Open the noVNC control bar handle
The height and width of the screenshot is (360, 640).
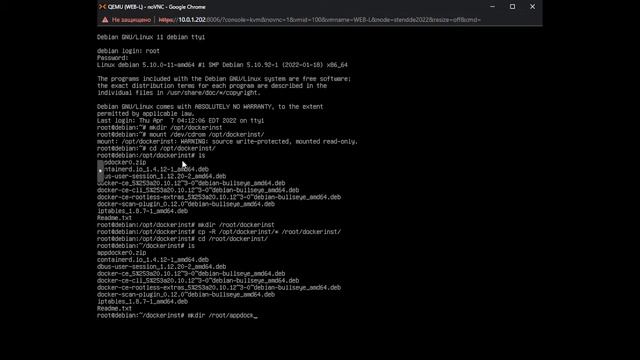(x=100, y=171)
